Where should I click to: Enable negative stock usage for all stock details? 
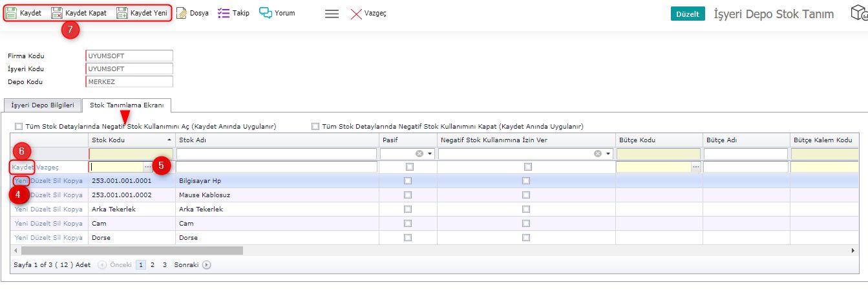click(19, 127)
